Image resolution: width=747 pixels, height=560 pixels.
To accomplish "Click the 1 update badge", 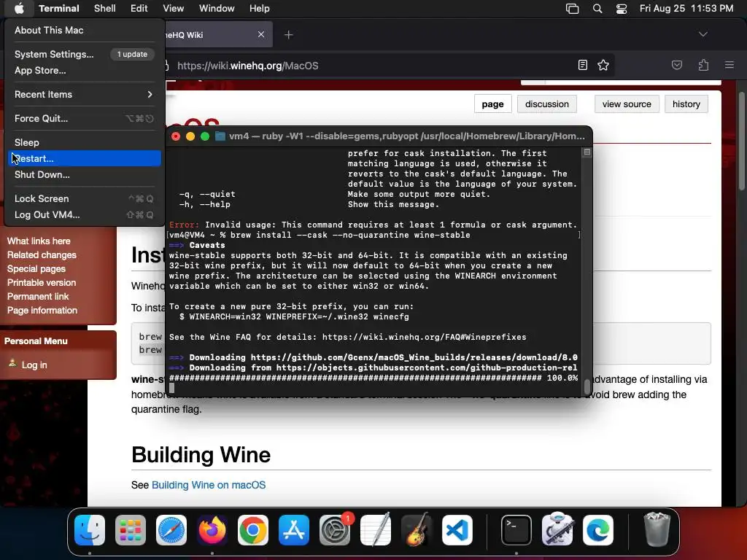I will pos(132,54).
